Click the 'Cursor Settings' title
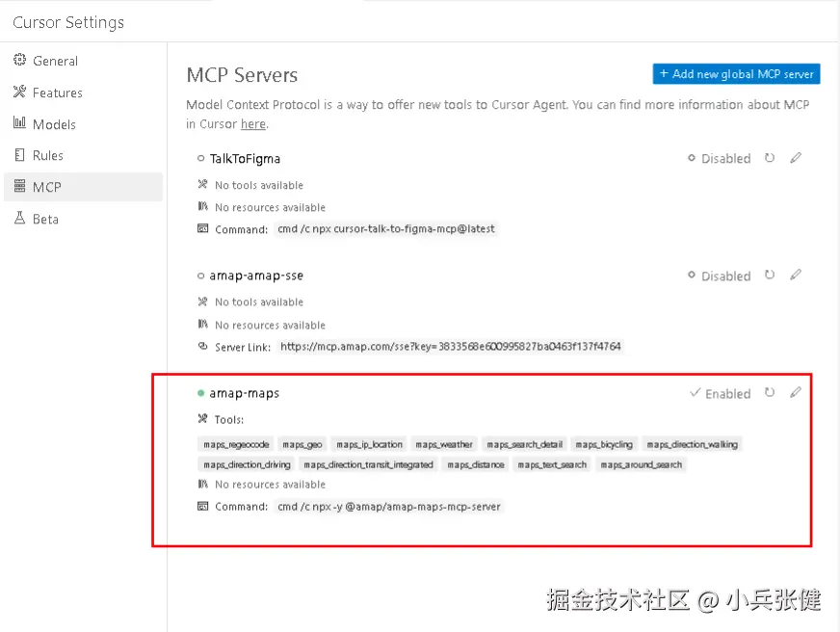840x632 pixels. [68, 22]
